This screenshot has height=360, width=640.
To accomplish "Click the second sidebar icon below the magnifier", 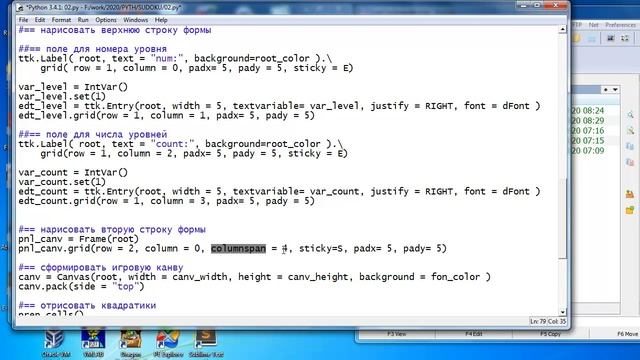I will (630, 131).
